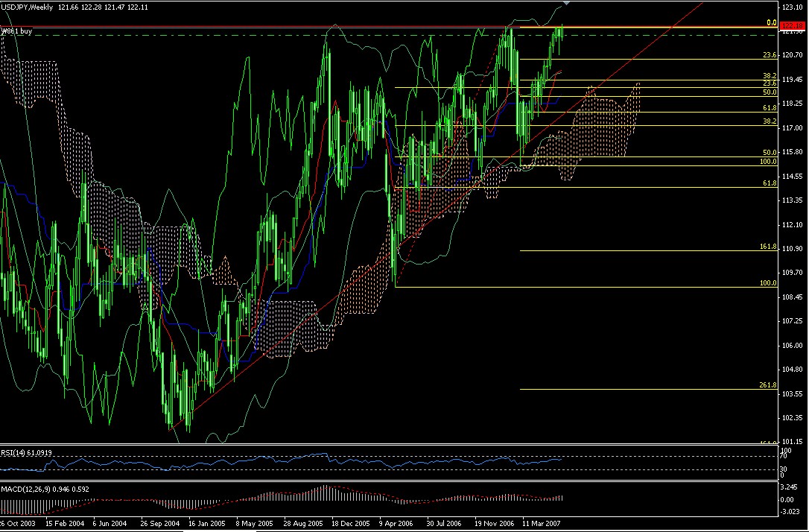Click the 106.00 price axis value
The image size is (809, 532).
792,346
